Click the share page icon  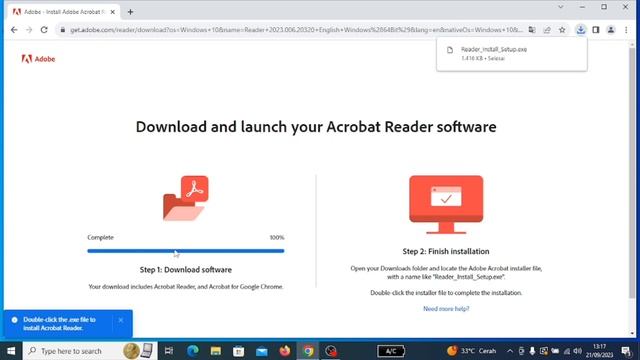click(547, 30)
